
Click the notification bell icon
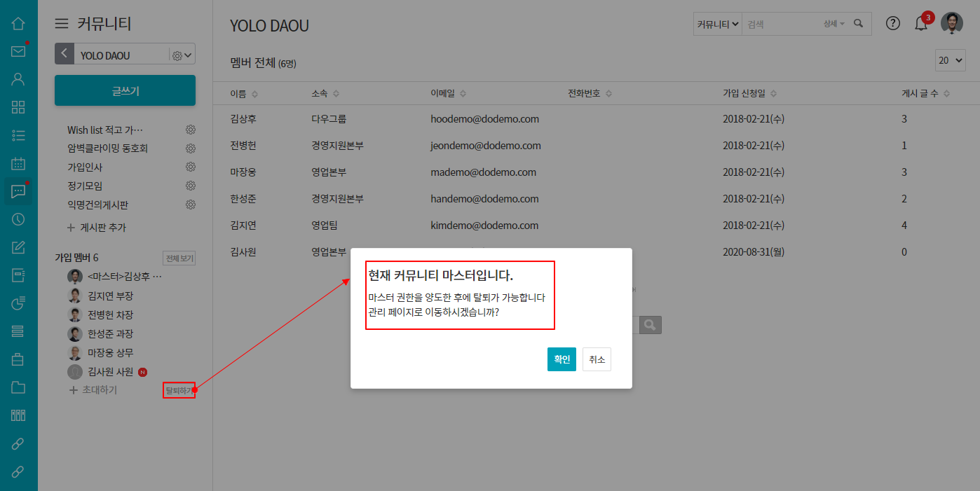pos(921,23)
